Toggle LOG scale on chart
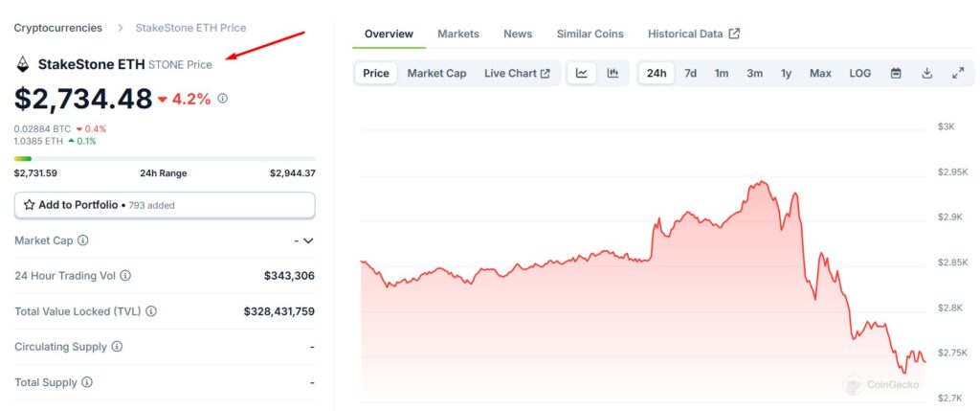 click(x=860, y=73)
